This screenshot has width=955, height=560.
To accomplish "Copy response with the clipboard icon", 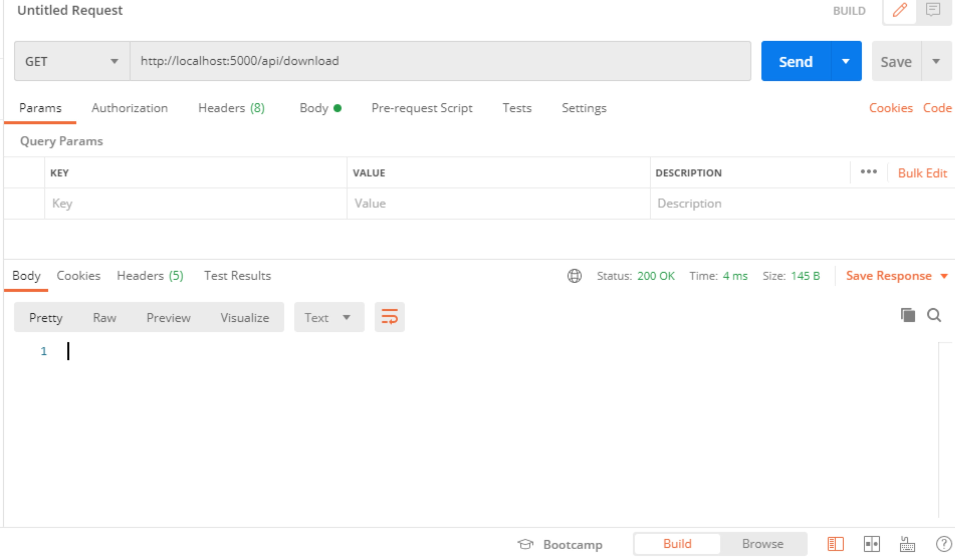I will (x=908, y=315).
